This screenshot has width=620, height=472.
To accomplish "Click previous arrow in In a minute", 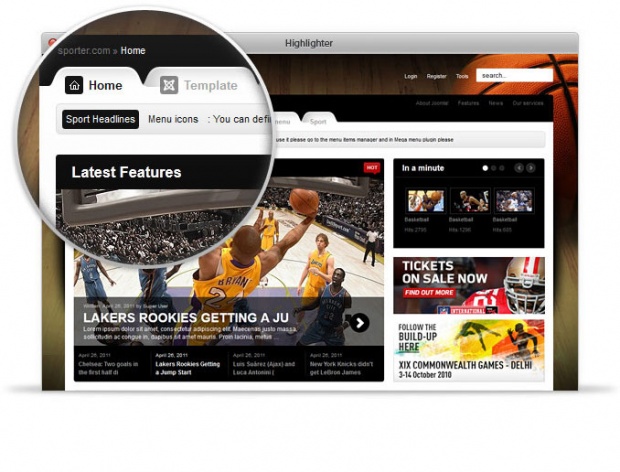I will 519,168.
